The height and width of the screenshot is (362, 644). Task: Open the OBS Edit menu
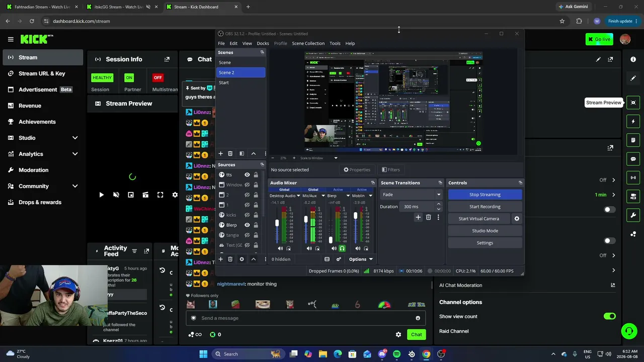[x=233, y=43]
